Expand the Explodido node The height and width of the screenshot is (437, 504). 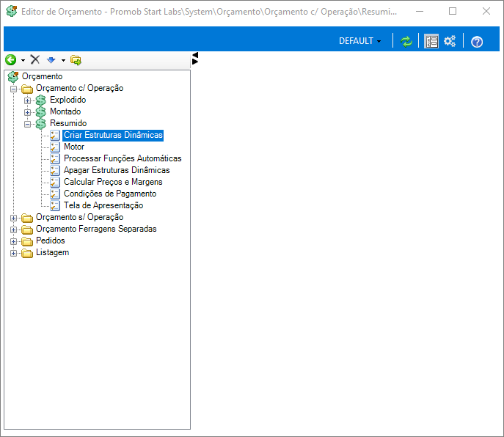[27, 100]
